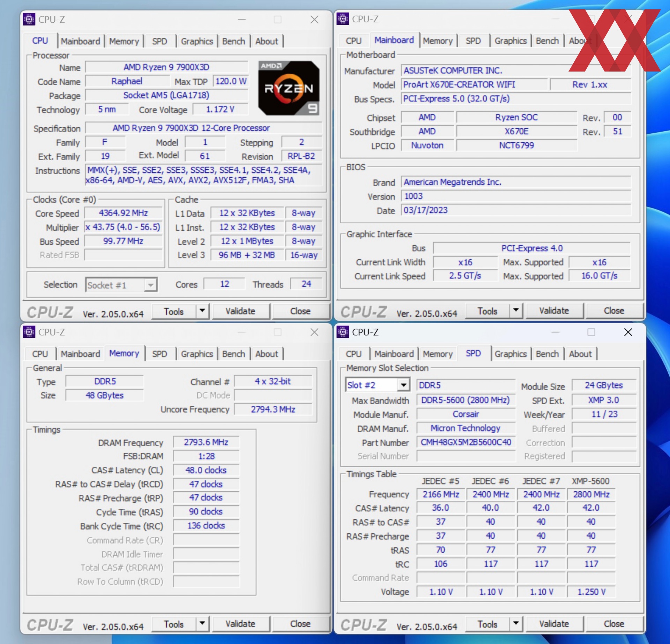This screenshot has height=644, width=670.
Task: Click the CPU-Z app icon in the Memory window title bar
Action: click(29, 332)
